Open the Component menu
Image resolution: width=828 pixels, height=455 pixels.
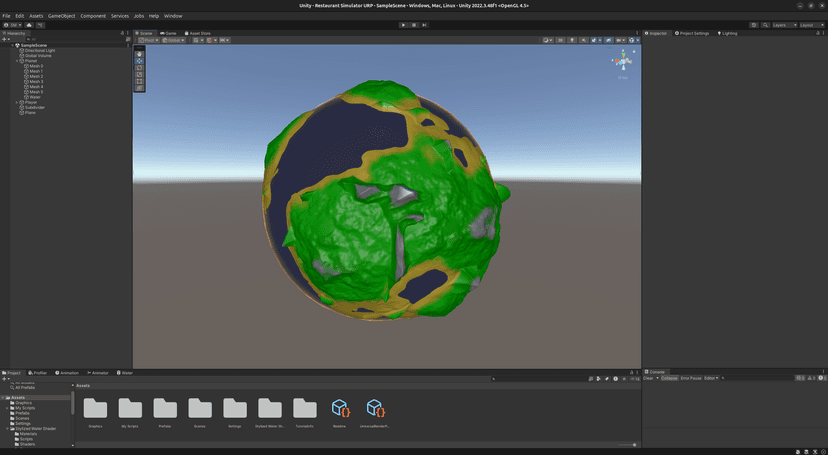[93, 16]
